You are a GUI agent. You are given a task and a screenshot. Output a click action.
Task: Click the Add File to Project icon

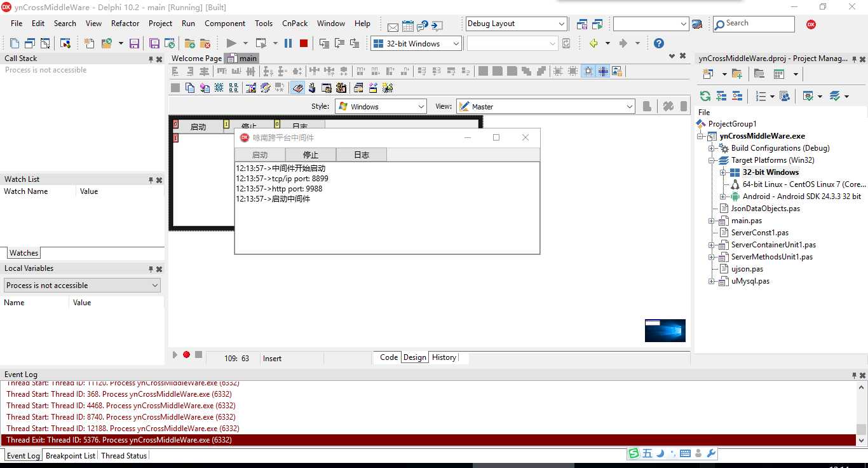(190, 43)
